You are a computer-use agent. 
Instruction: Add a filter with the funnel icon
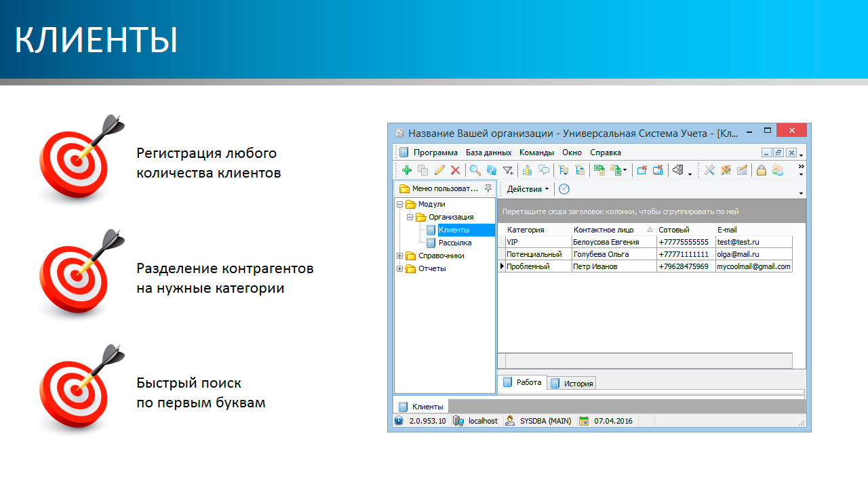pyautogui.click(x=508, y=170)
